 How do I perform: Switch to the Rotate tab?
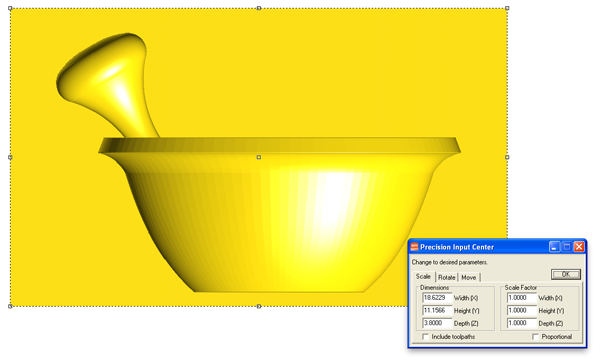point(447,277)
